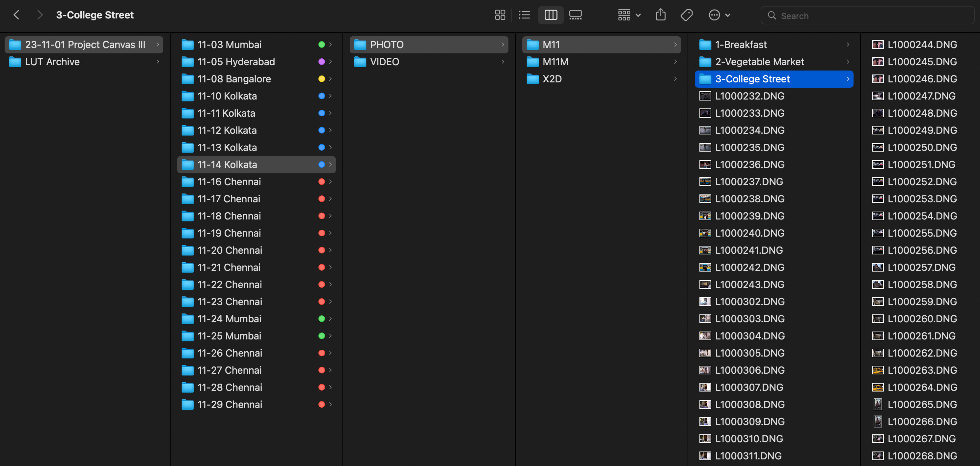Click the L1000265.DNG portrait thumbnail
Screen dimensions: 980x466
877,404
